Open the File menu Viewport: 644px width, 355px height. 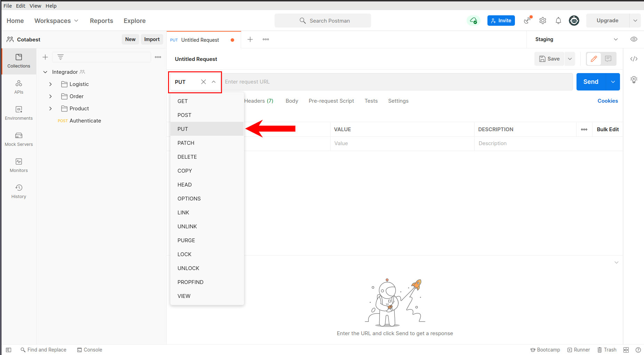click(8, 6)
